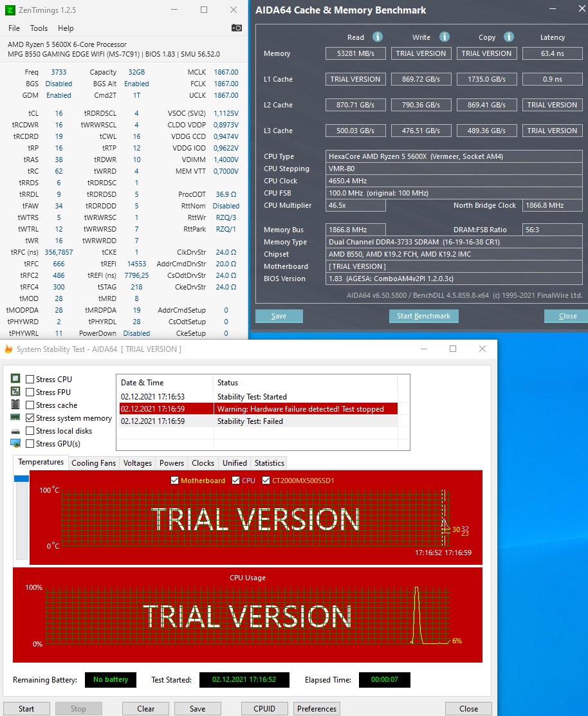
Task: Click the percent icon beside Stress FPU
Action: point(15,391)
